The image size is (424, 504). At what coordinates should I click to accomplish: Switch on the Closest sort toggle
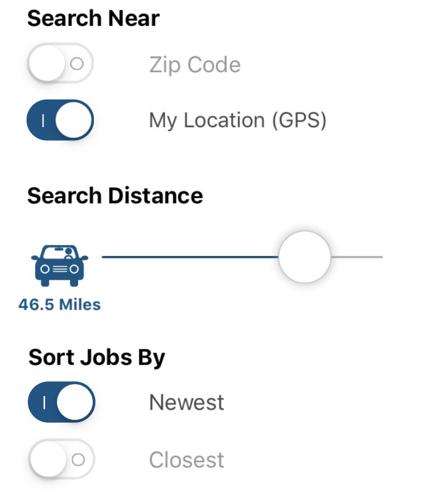pyautogui.click(x=62, y=459)
